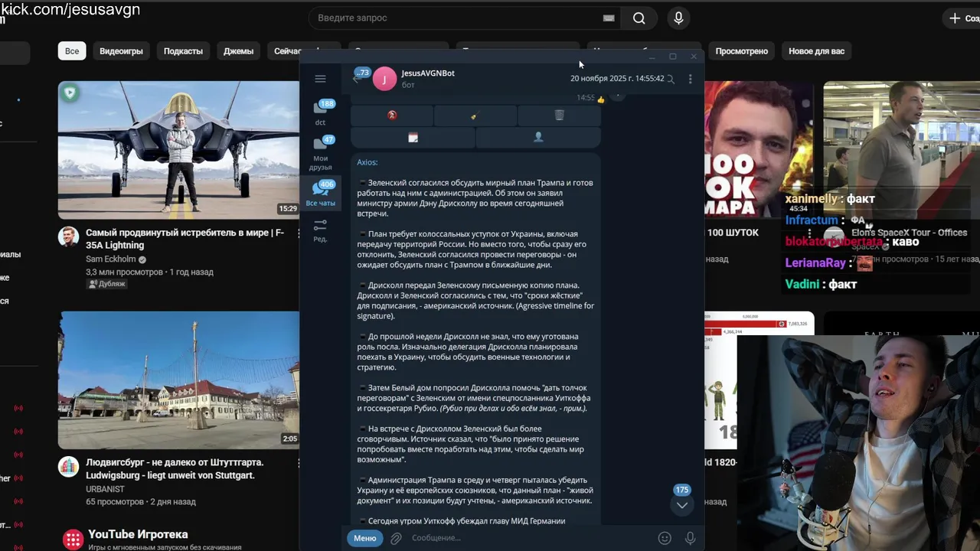The height and width of the screenshot is (551, 980).
Task: Open the bot Меню button
Action: click(x=365, y=538)
